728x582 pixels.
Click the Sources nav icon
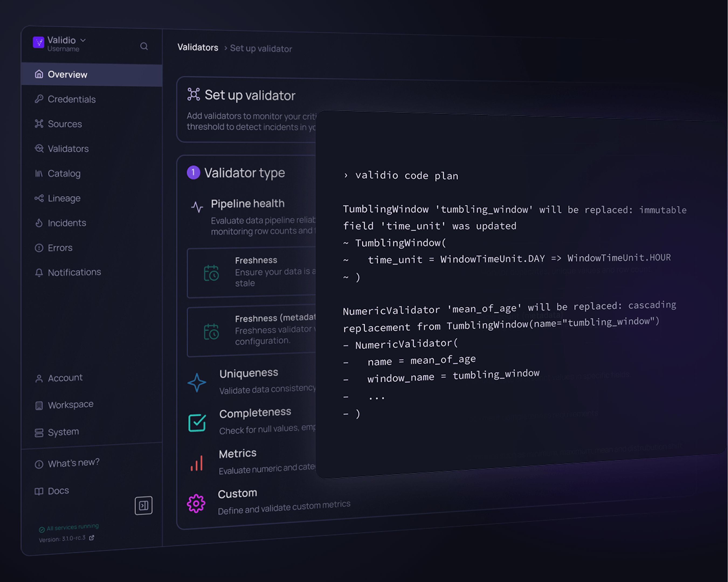pos(39,124)
